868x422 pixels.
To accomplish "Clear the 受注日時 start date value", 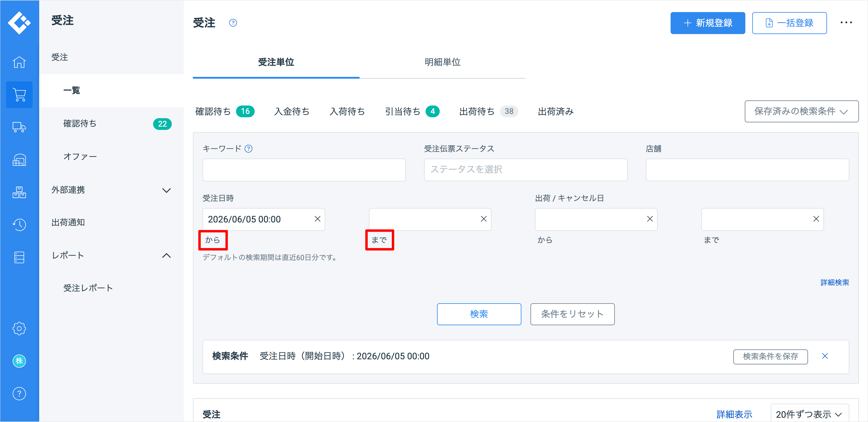I will point(317,219).
